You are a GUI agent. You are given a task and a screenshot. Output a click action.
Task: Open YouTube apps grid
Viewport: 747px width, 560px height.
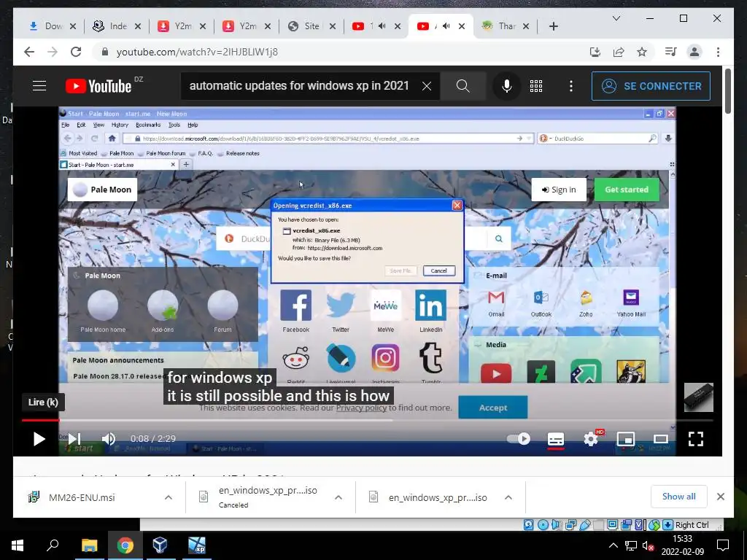(536, 86)
